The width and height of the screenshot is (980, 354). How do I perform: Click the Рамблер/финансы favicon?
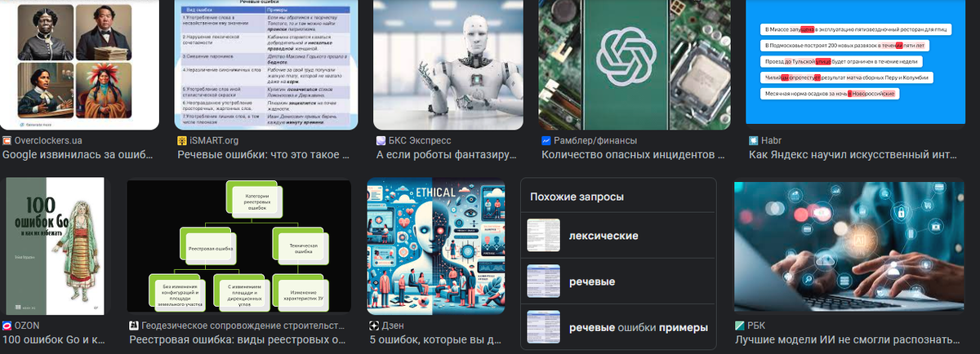click(x=546, y=140)
